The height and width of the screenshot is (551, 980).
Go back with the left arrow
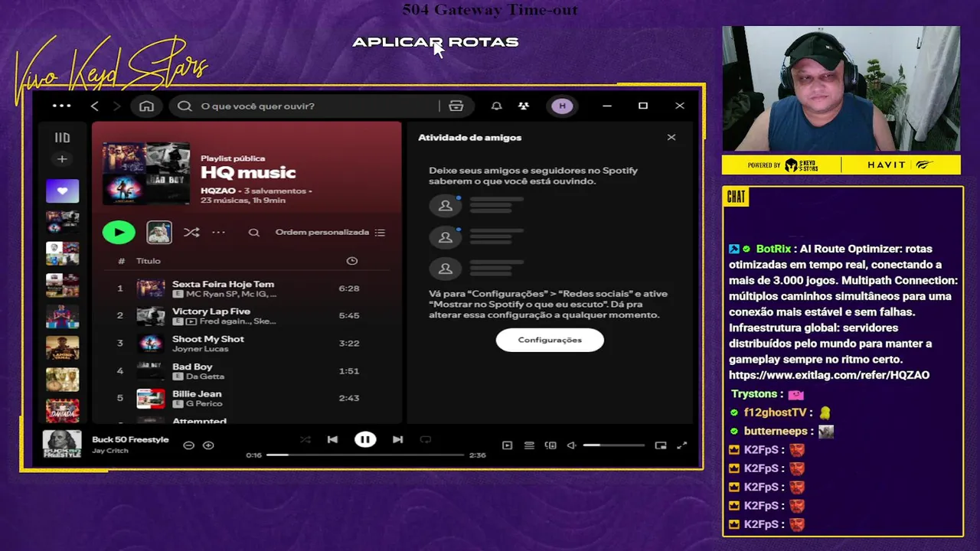pos(95,106)
